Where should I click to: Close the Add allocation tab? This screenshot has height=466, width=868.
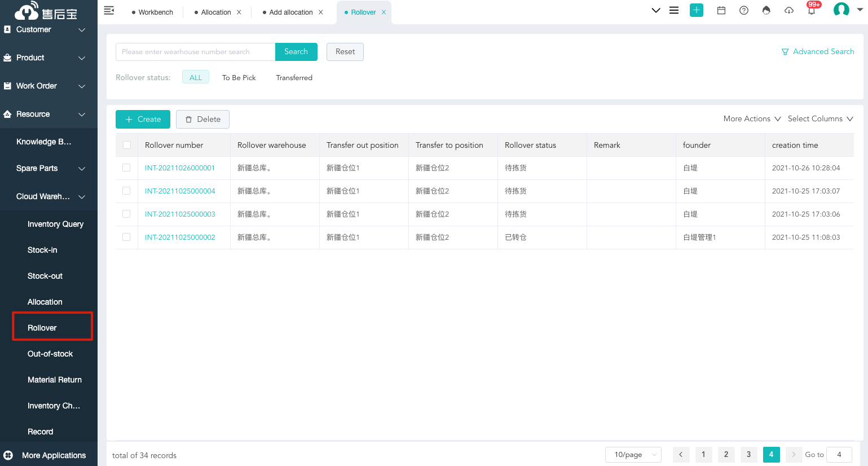(321, 12)
